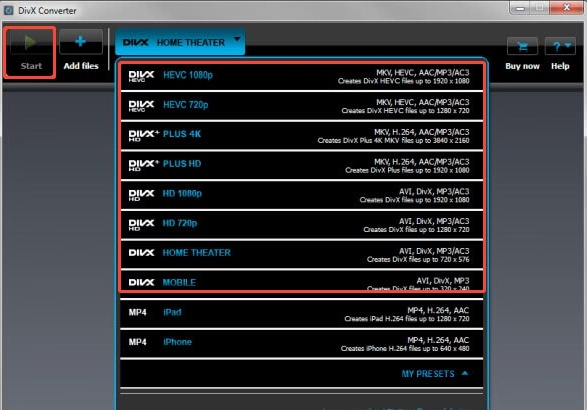587x410 pixels.
Task: Click the DivX logo beside MOBILE
Action: click(x=141, y=282)
